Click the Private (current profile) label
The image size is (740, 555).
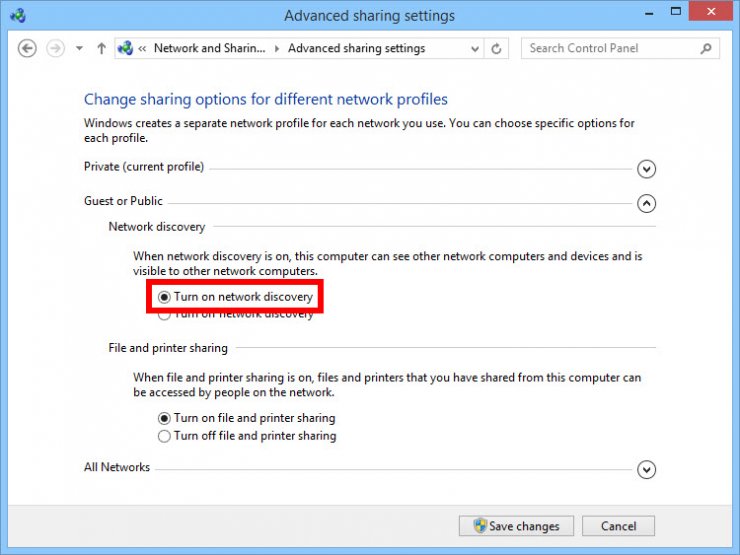(x=144, y=167)
